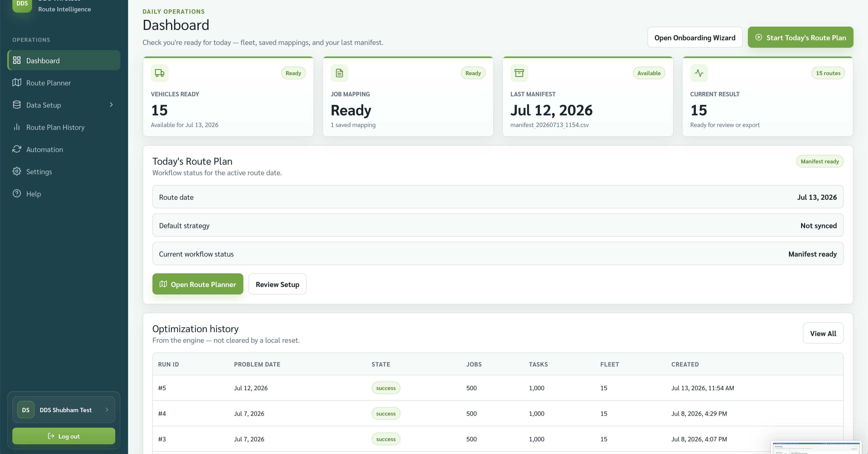Click the success badge for run #4

pos(386,413)
